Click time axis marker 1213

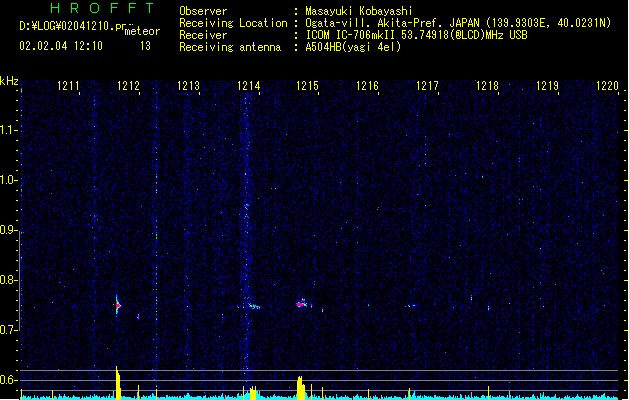tap(188, 86)
